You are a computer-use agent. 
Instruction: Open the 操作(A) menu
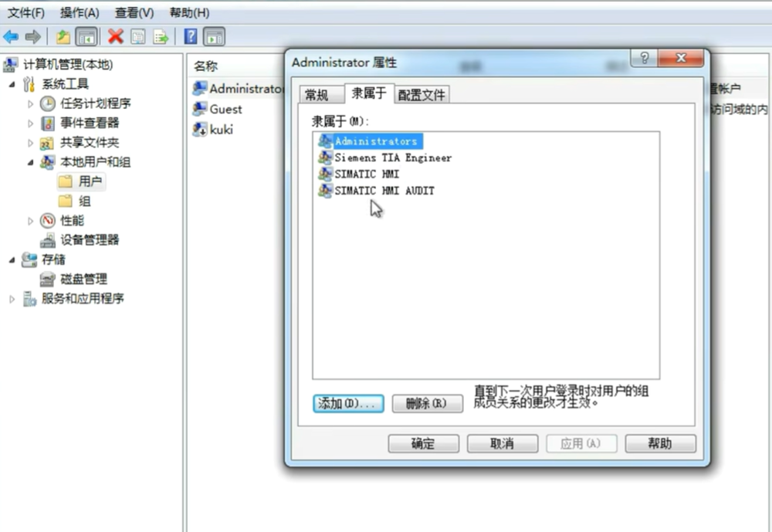(80, 12)
